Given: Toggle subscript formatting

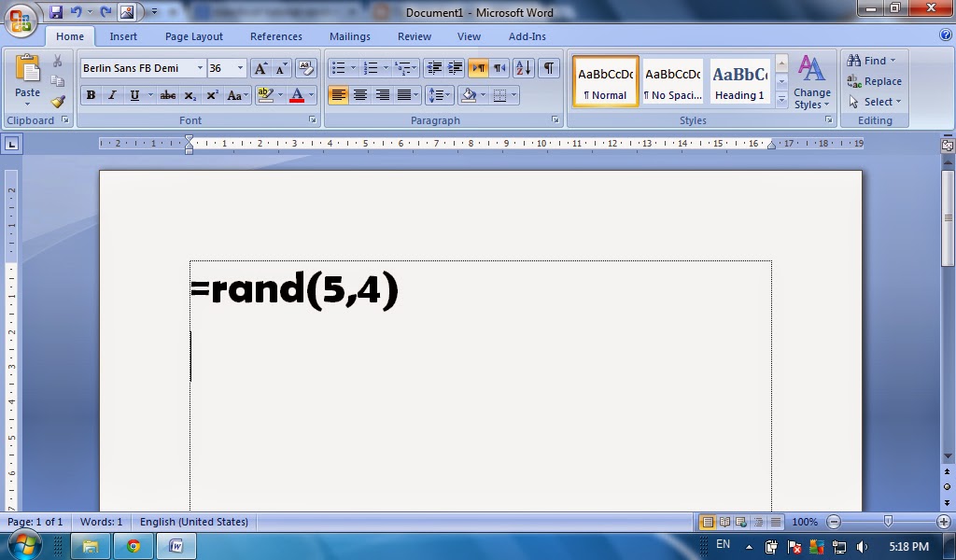Looking at the screenshot, I should pos(190,94).
